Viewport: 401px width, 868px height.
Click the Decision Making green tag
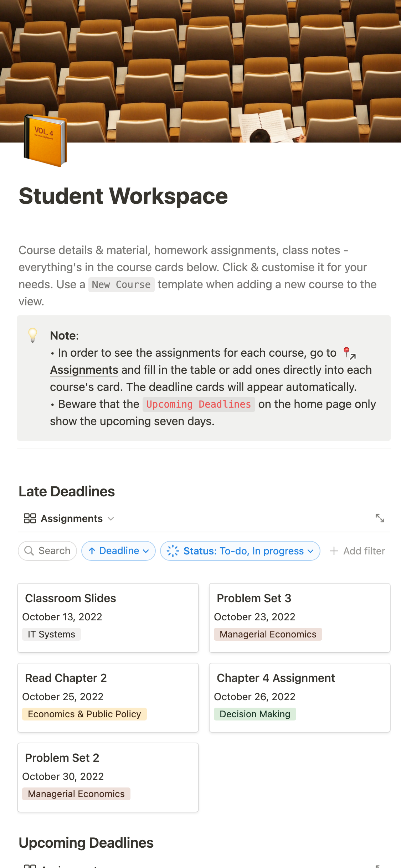pyautogui.click(x=255, y=714)
